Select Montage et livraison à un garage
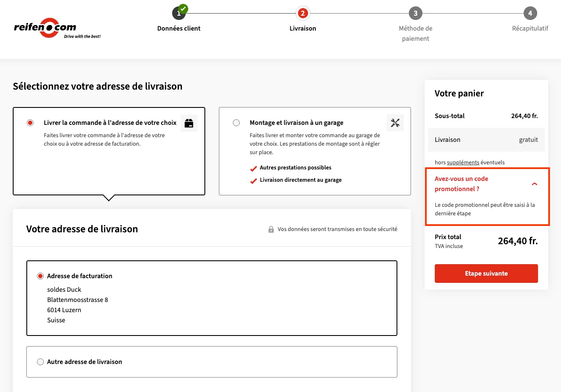This screenshot has height=392, width=561. [236, 122]
